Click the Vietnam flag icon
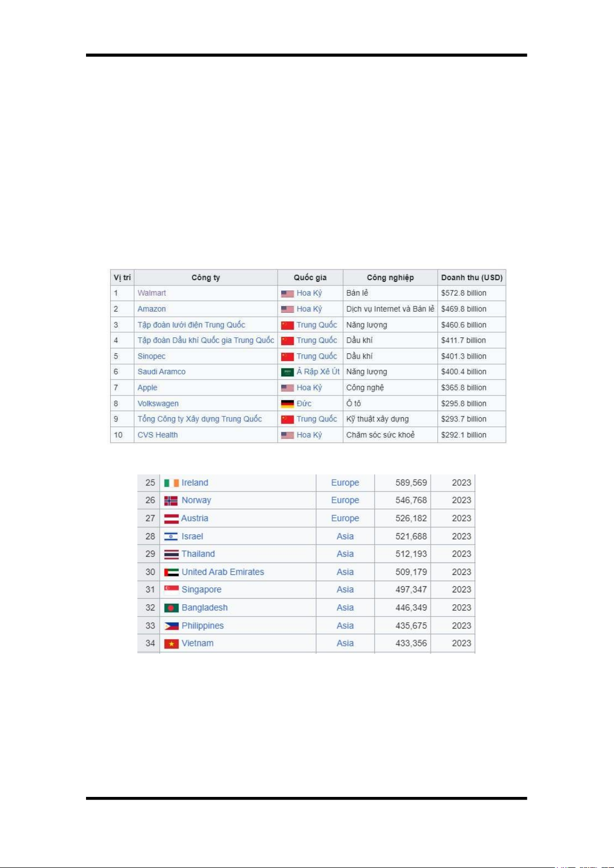This screenshot has width=614, height=868. (171, 644)
